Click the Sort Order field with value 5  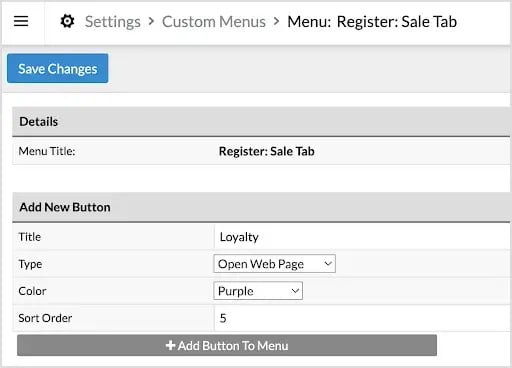362,318
